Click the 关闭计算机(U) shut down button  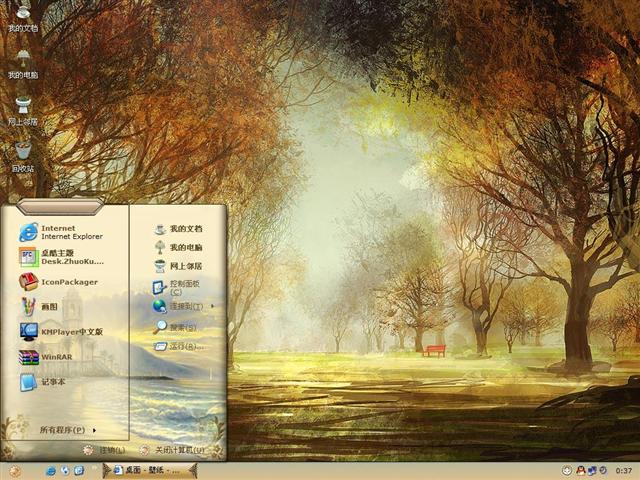[171, 450]
